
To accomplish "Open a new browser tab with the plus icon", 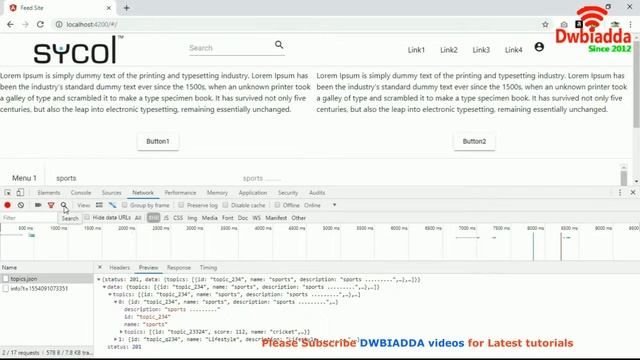I will [x=127, y=8].
